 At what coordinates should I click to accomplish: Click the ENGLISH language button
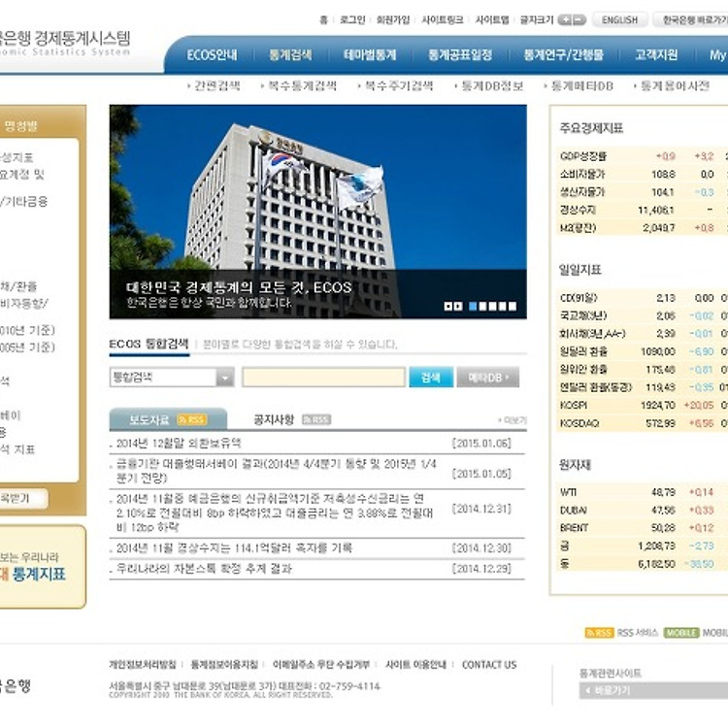(620, 19)
